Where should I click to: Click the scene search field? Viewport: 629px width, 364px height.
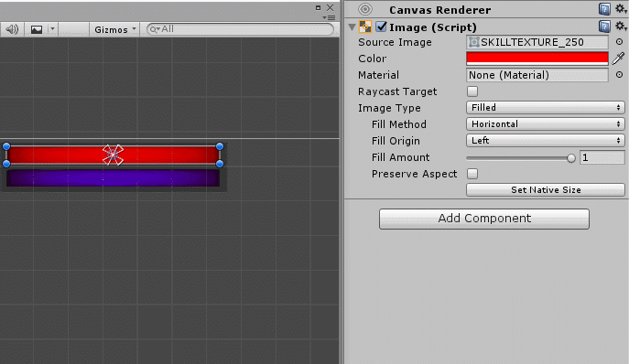point(240,29)
